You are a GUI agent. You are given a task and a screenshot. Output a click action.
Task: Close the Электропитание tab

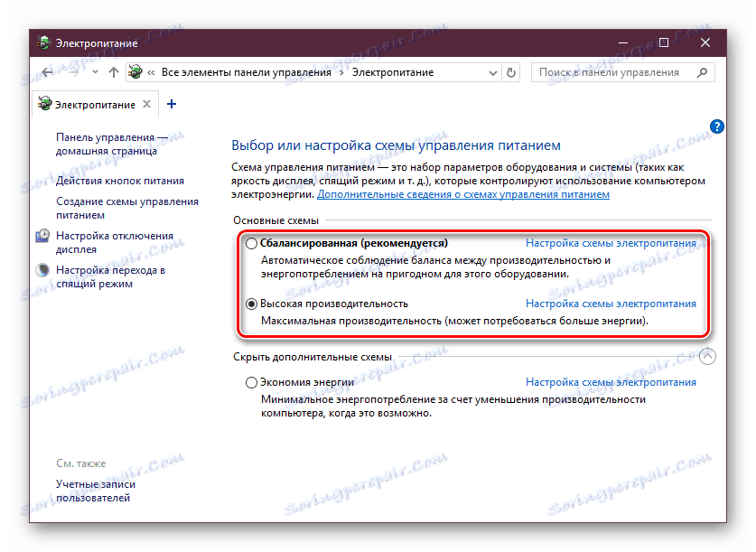(147, 104)
